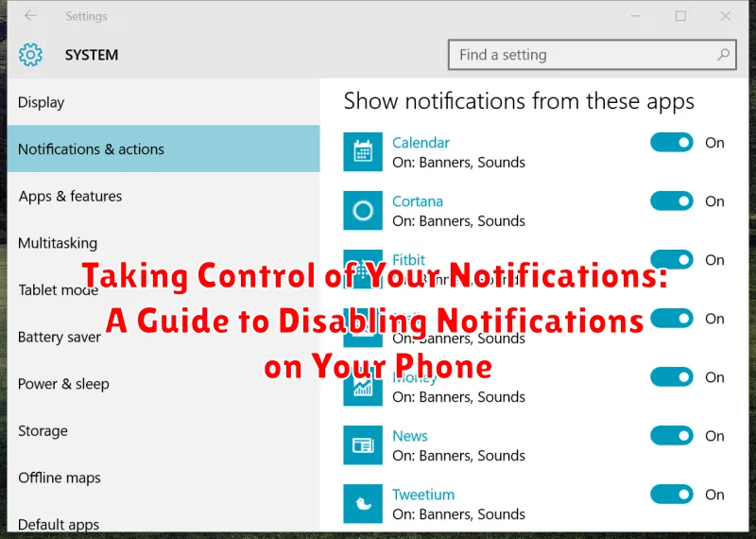The width and height of the screenshot is (756, 539).
Task: Click the Money app chart icon
Action: coord(363,386)
